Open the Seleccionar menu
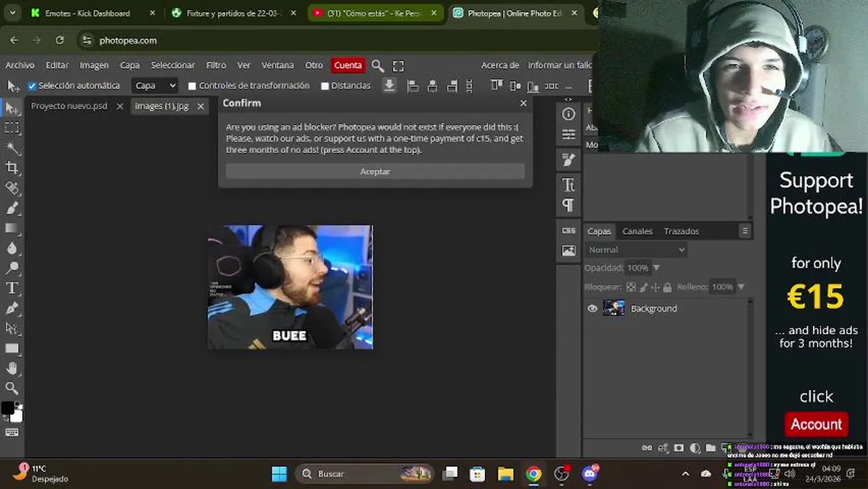 tap(173, 65)
